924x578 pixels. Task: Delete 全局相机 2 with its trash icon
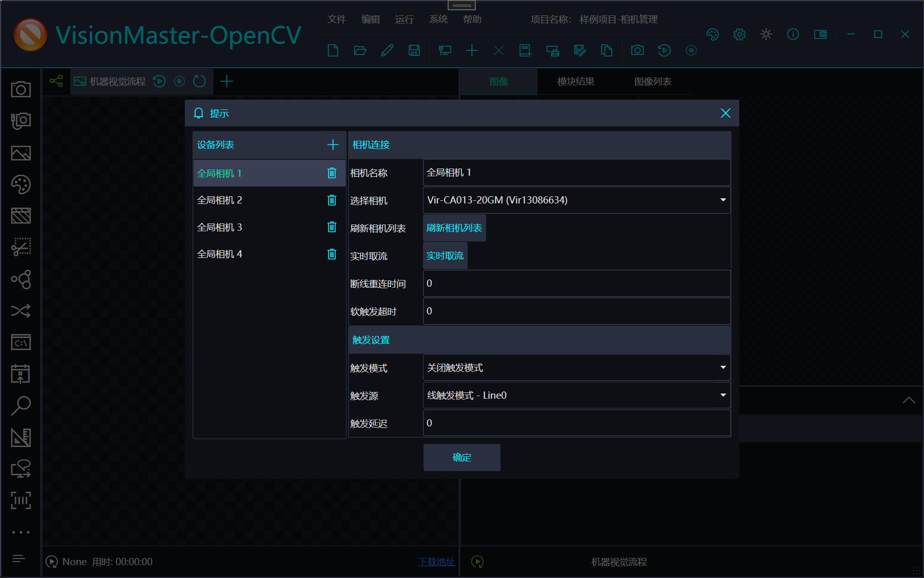(x=332, y=200)
